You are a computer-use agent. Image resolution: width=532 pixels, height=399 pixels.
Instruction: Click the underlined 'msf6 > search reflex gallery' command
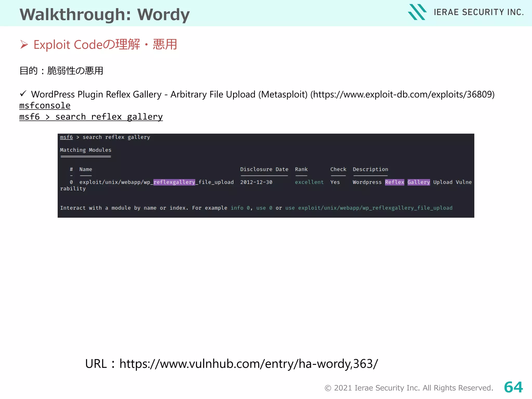tap(91, 117)
